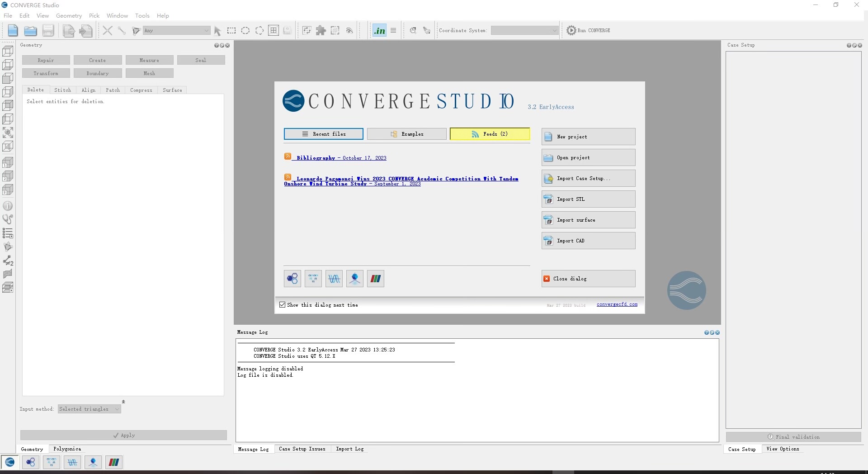Viewport: 868px width, 474px height.
Task: Click the .in input file icon
Action: tap(379, 30)
